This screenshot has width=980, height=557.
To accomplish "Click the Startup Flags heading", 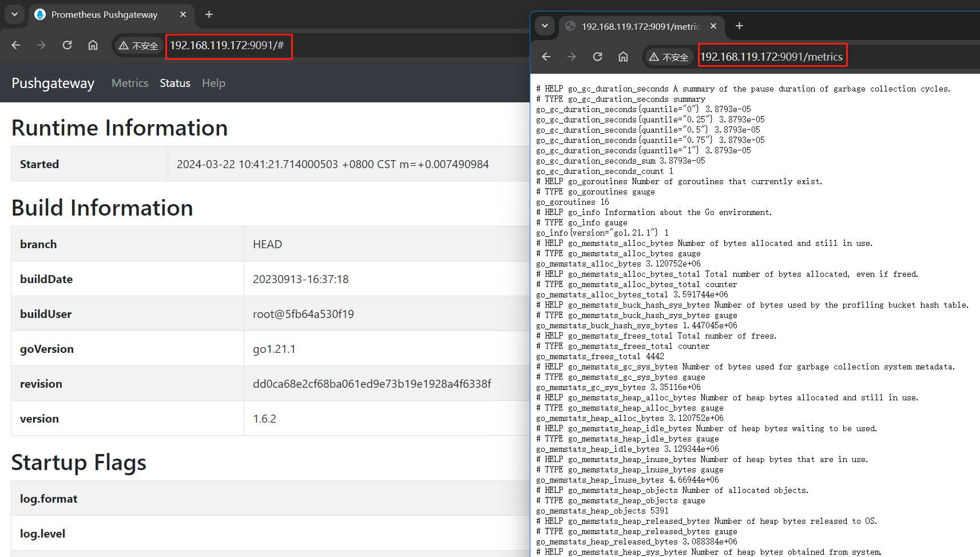I will [x=79, y=462].
